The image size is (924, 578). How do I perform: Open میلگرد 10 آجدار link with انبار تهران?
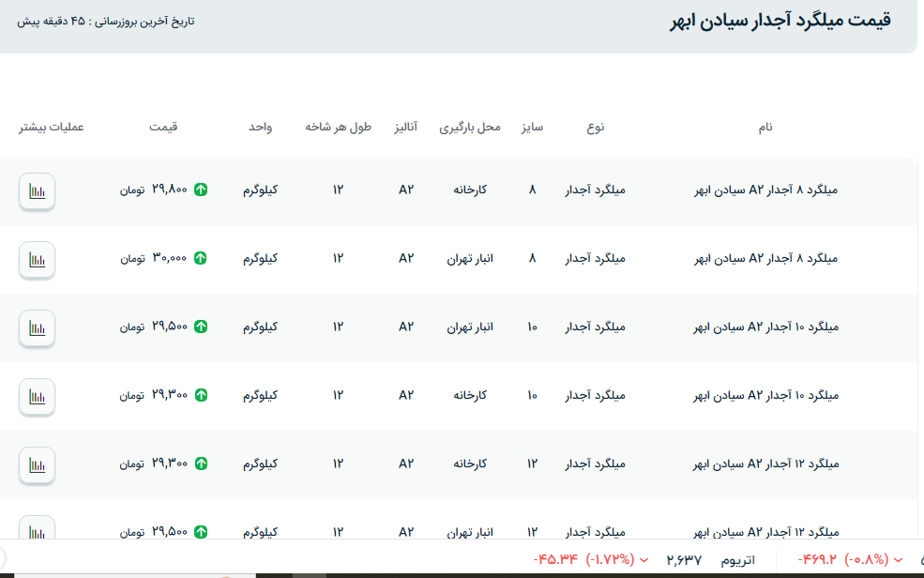coord(765,327)
